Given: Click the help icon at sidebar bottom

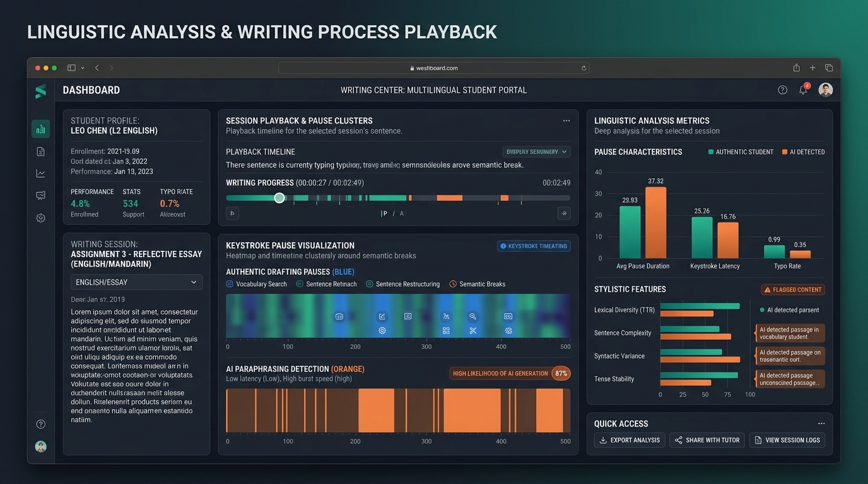Looking at the screenshot, I should pyautogui.click(x=41, y=424).
